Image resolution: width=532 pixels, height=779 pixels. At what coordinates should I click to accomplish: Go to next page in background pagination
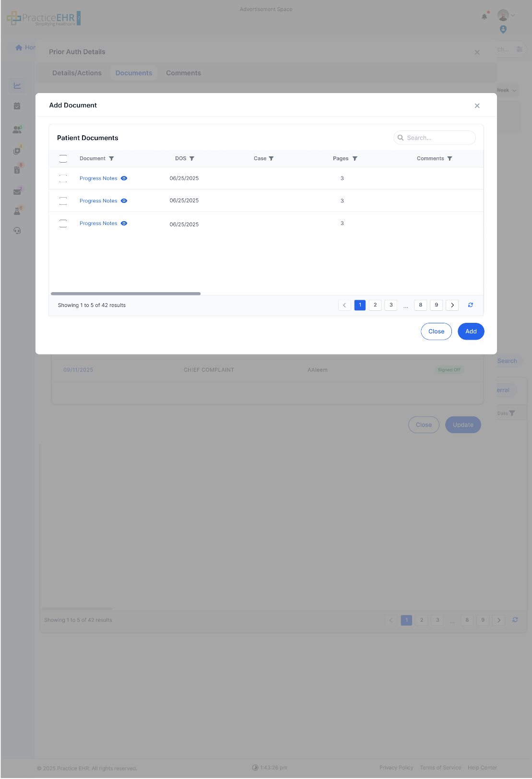point(499,620)
